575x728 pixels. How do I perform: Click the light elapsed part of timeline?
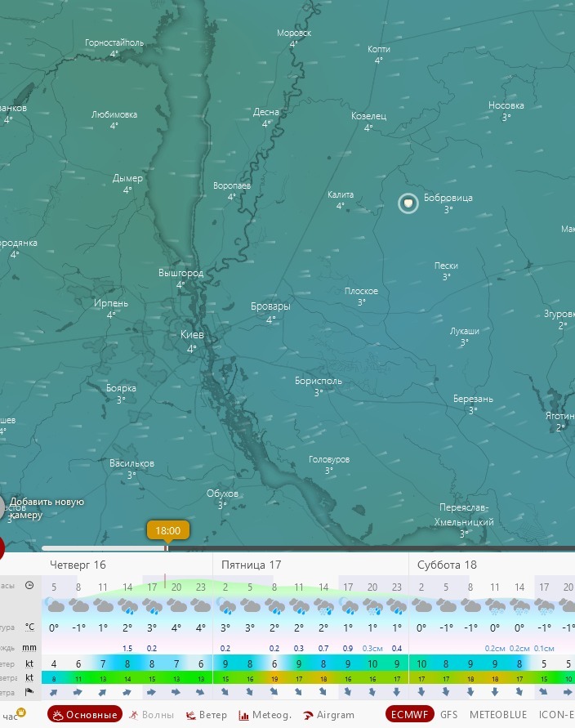(x=103, y=548)
